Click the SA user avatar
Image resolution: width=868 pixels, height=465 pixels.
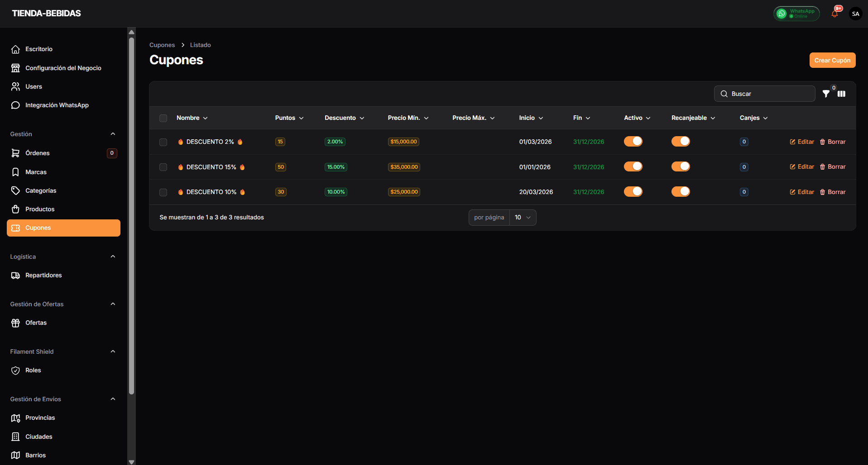(x=855, y=14)
